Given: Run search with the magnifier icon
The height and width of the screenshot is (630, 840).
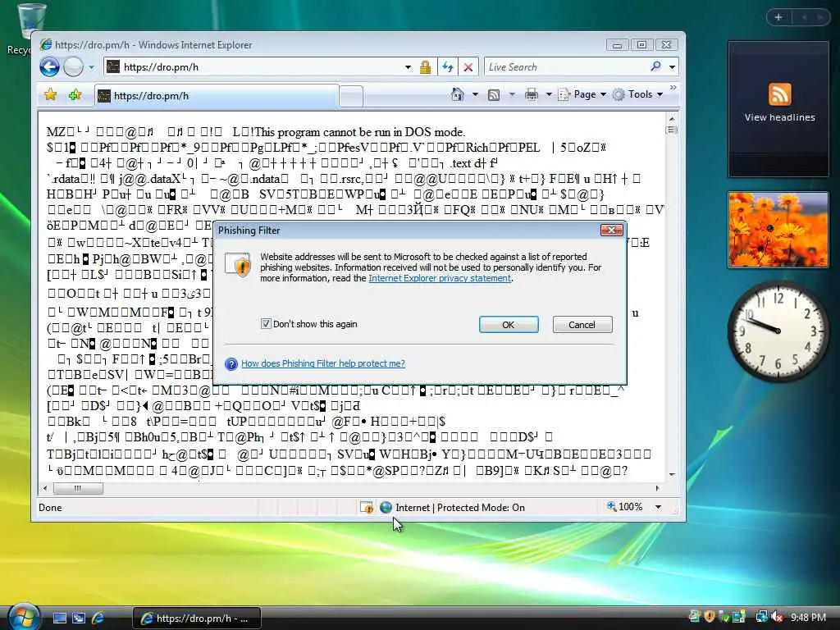Looking at the screenshot, I should [655, 67].
